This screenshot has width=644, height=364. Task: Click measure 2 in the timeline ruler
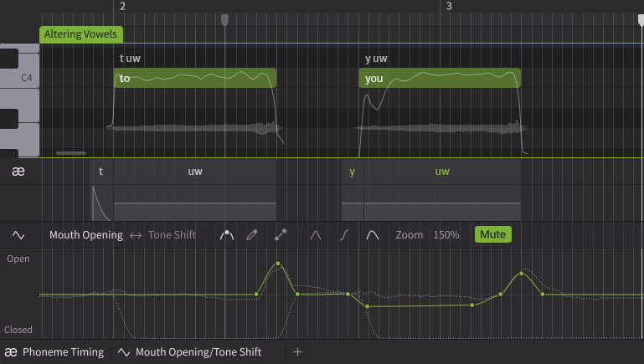[x=123, y=6]
